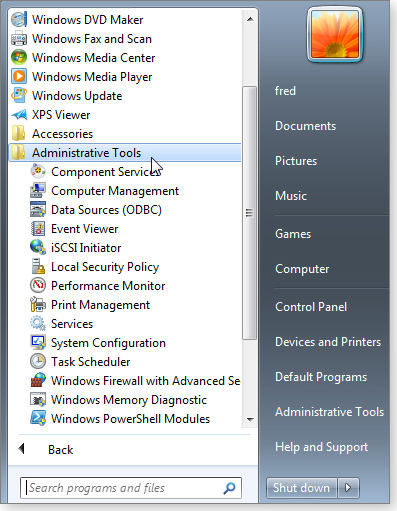Viewport: 397px width, 511px height.
Task: Click the programs list scrollbar thumb
Action: [x=249, y=213]
